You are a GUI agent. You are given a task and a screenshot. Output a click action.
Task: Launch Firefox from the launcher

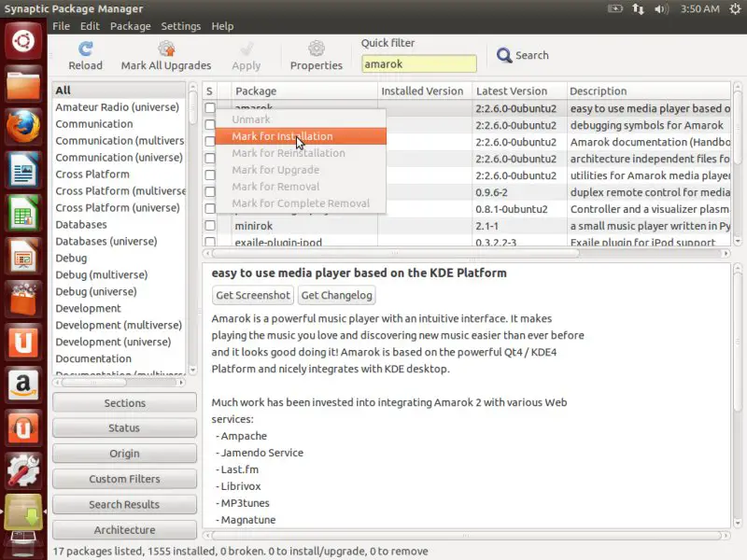[x=22, y=127]
